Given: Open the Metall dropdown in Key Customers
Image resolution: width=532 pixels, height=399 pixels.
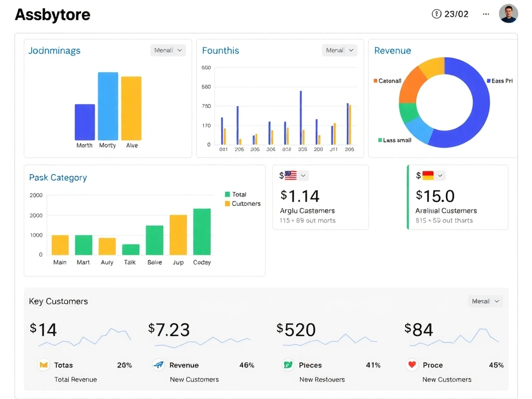Looking at the screenshot, I should click(x=485, y=301).
